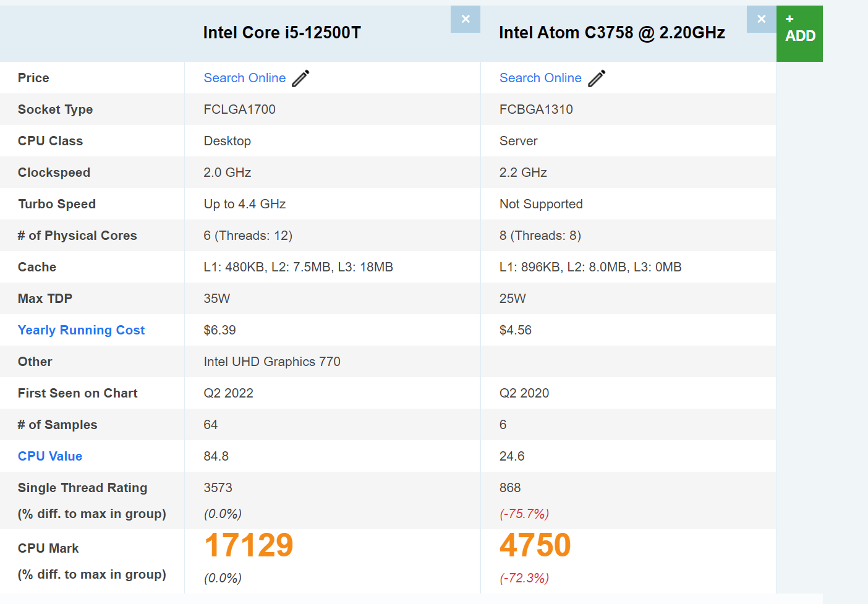This screenshot has width=868, height=604.
Task: Click the L3: 0MB cache value
Action: [x=658, y=267]
